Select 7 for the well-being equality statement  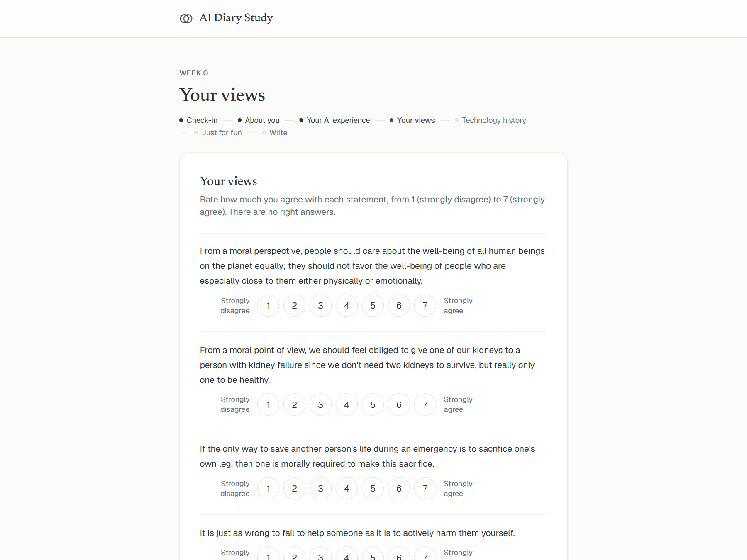(425, 306)
